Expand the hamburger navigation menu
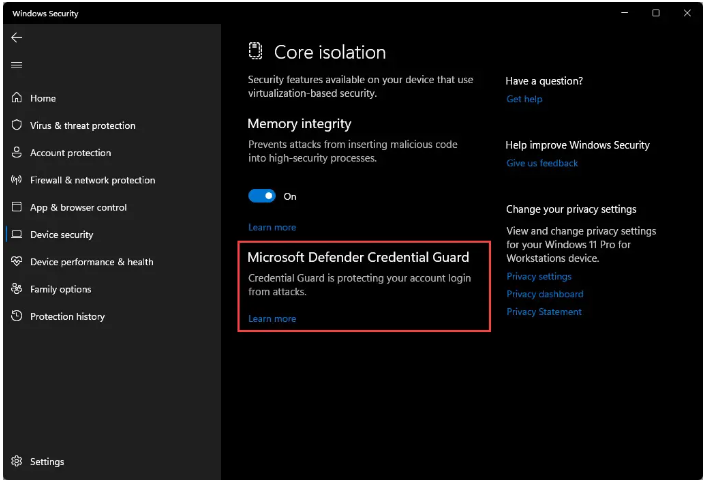 point(17,65)
